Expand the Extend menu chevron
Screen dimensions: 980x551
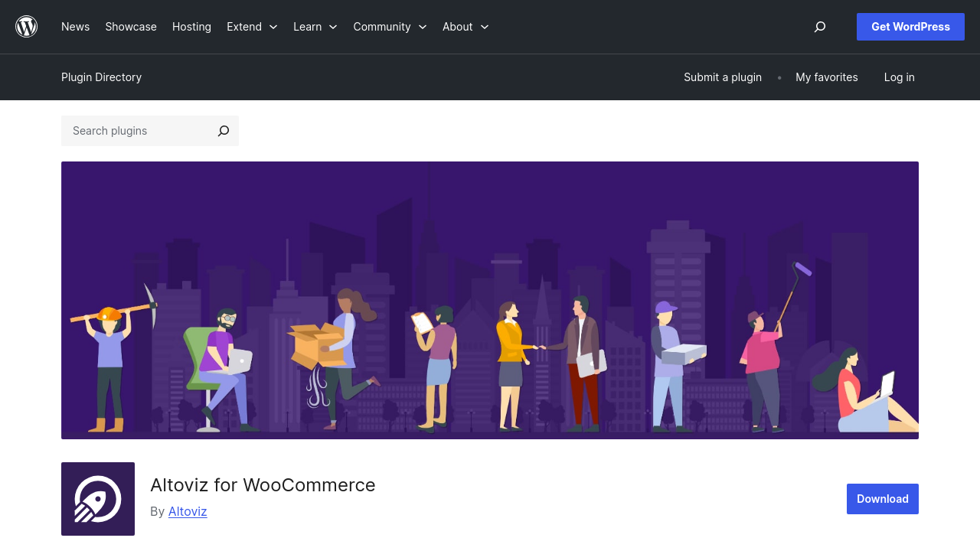(273, 28)
